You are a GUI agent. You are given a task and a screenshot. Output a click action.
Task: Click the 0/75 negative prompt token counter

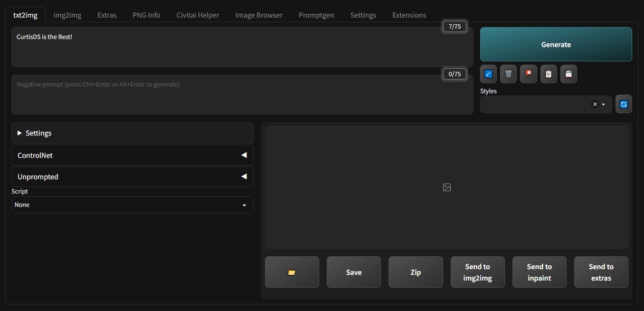point(455,74)
